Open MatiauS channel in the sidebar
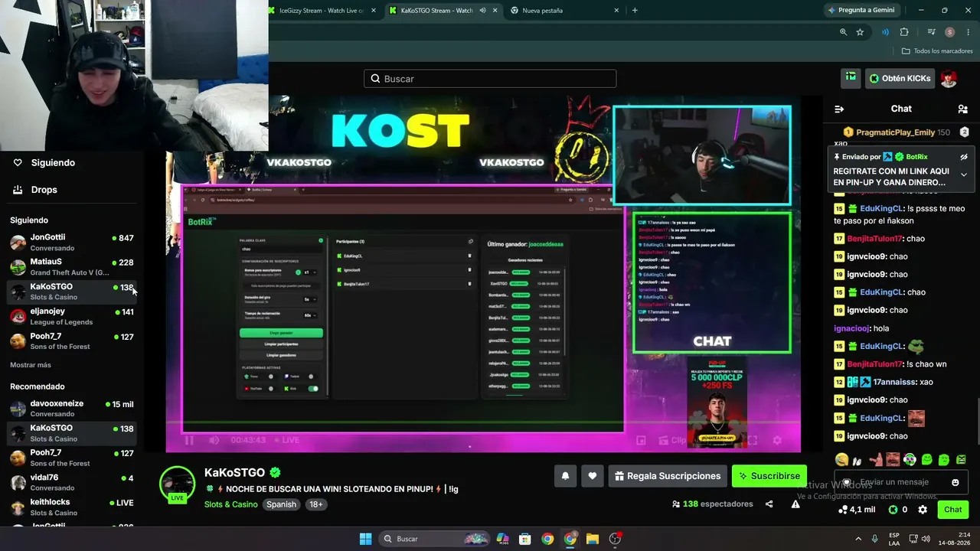Screen dimensions: 980x551 (x=72, y=267)
